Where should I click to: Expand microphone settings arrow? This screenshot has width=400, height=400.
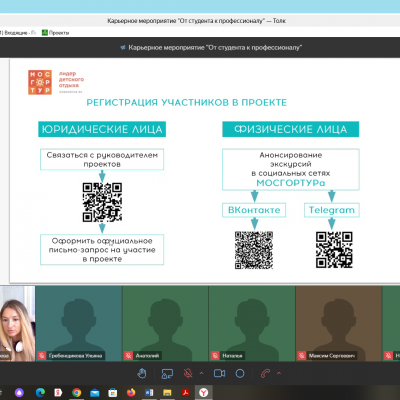(201, 373)
